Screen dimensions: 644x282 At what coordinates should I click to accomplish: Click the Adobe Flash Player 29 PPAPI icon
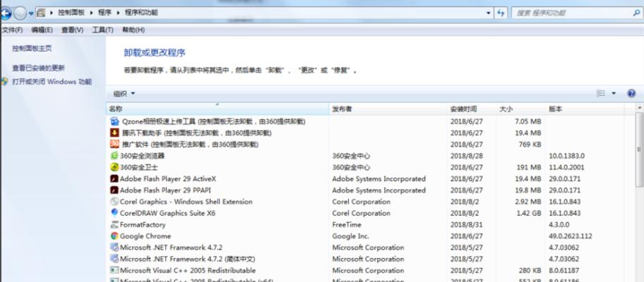click(x=114, y=190)
